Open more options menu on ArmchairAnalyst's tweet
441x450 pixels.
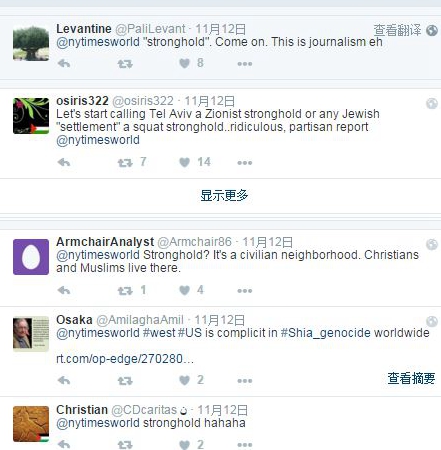point(245,291)
